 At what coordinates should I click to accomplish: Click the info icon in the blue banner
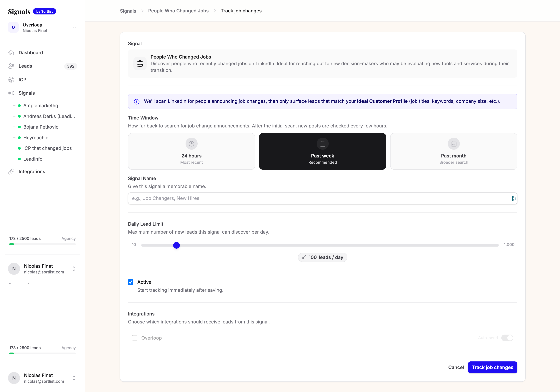[137, 102]
